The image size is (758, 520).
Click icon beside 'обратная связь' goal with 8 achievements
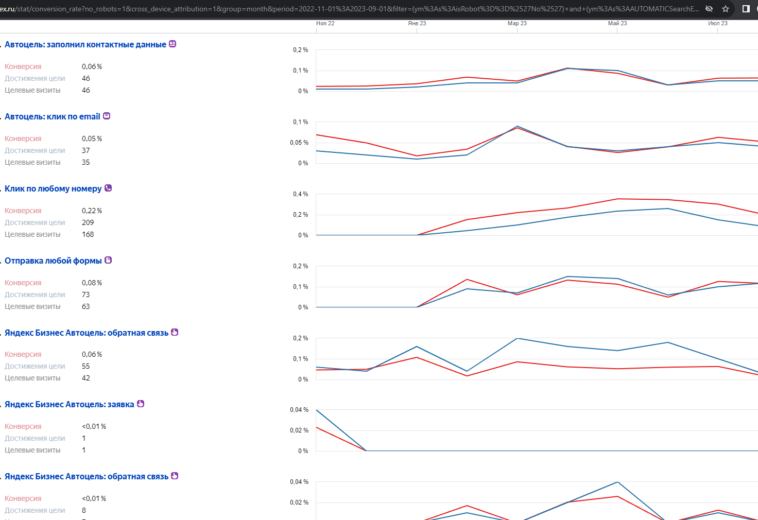click(x=175, y=476)
